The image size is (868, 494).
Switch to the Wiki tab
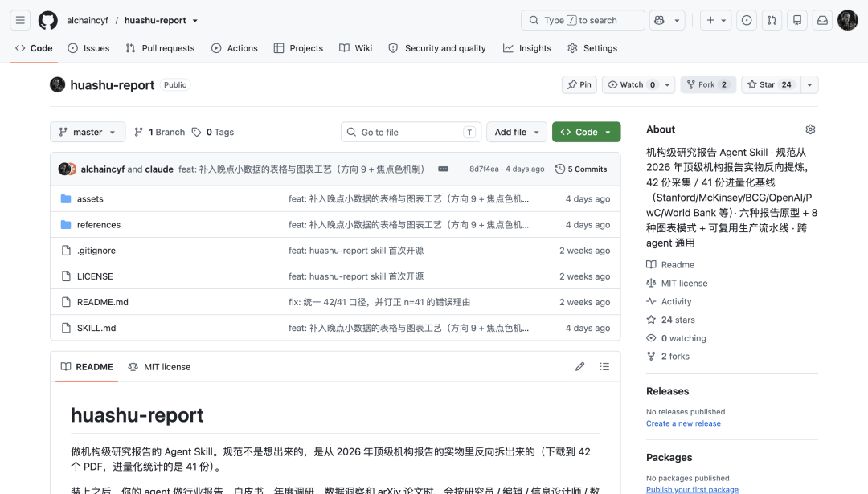356,48
